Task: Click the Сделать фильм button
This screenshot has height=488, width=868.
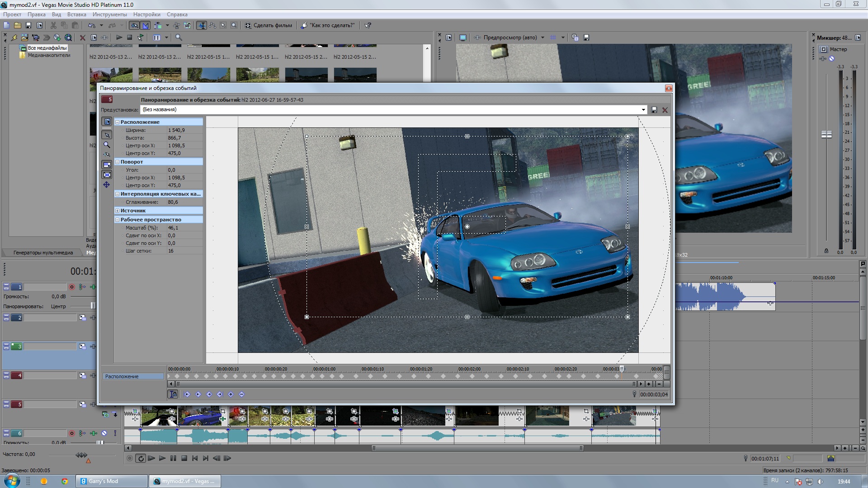Action: pyautogui.click(x=269, y=25)
